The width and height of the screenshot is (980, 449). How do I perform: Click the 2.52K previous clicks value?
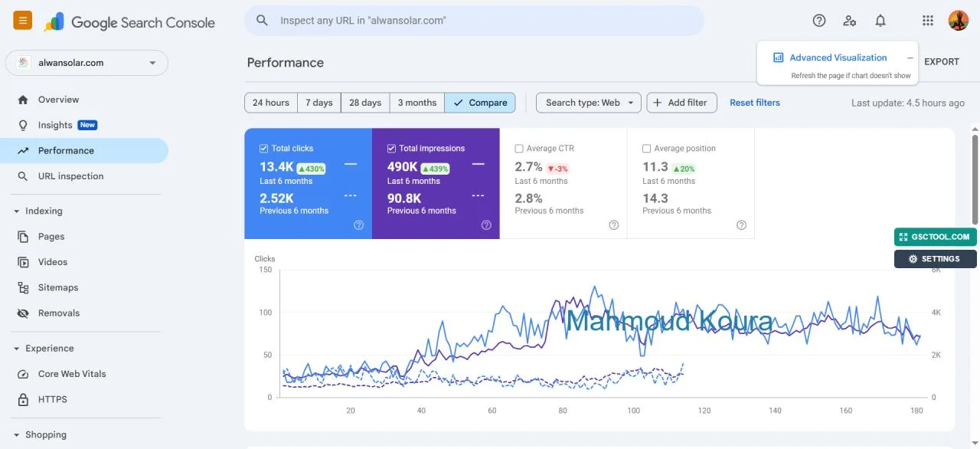click(x=276, y=198)
